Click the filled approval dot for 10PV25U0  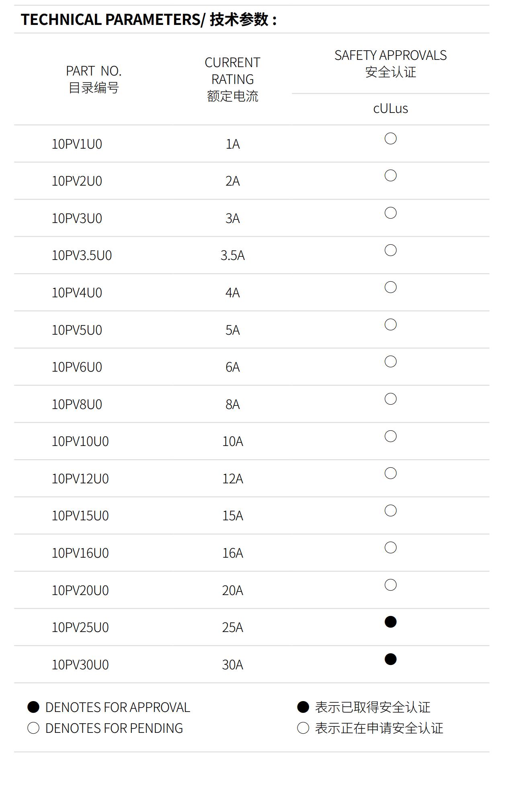tap(390, 622)
